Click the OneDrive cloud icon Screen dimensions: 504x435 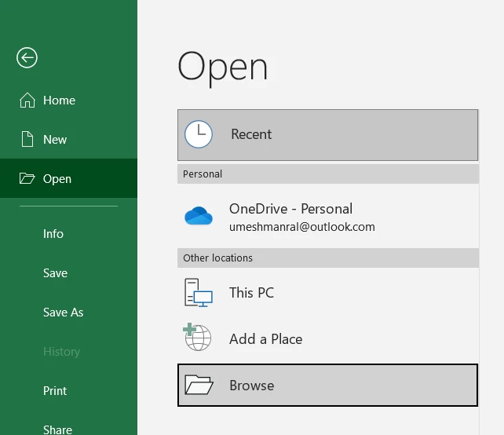(199, 216)
